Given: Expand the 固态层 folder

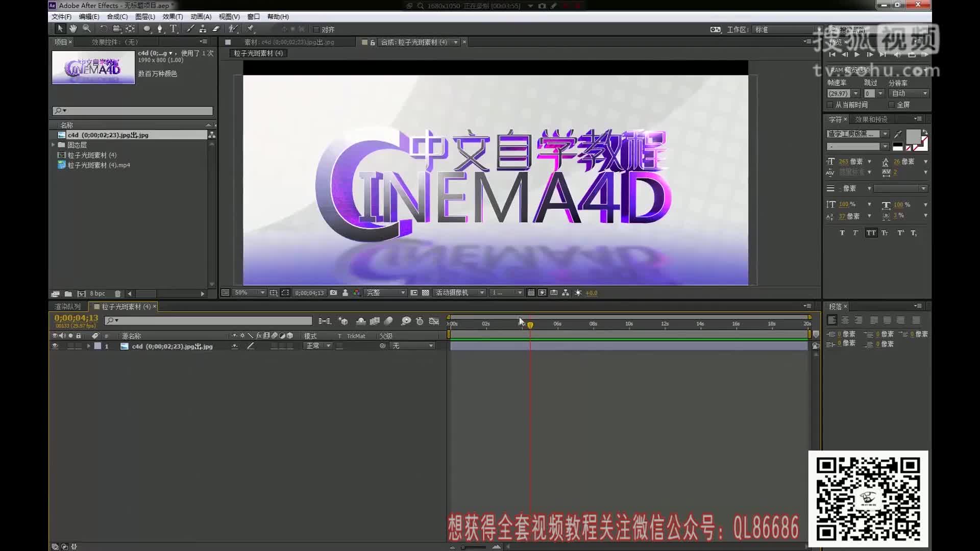Looking at the screenshot, I should tap(53, 145).
